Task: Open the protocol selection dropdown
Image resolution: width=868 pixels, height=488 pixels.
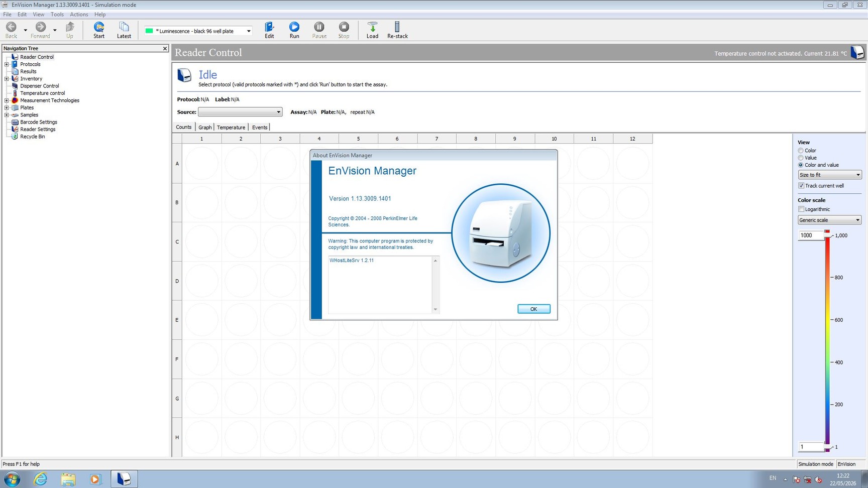Action: (x=248, y=31)
